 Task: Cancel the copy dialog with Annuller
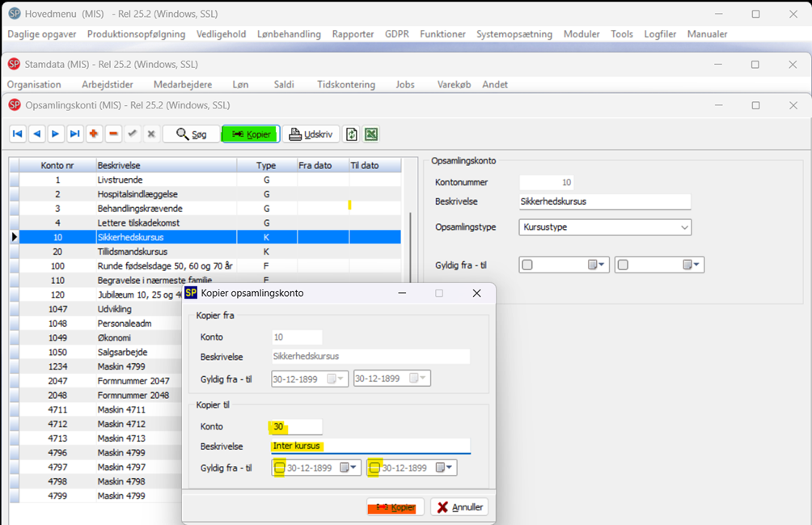(x=459, y=507)
